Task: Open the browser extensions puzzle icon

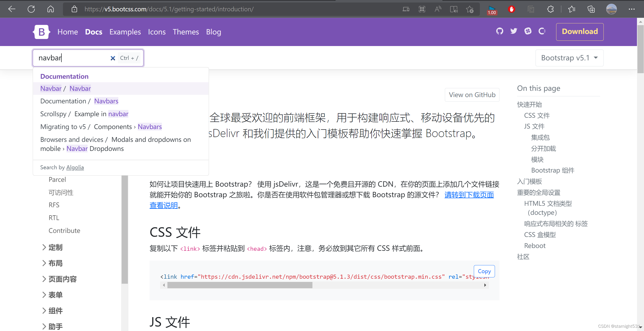Action: pos(550,9)
